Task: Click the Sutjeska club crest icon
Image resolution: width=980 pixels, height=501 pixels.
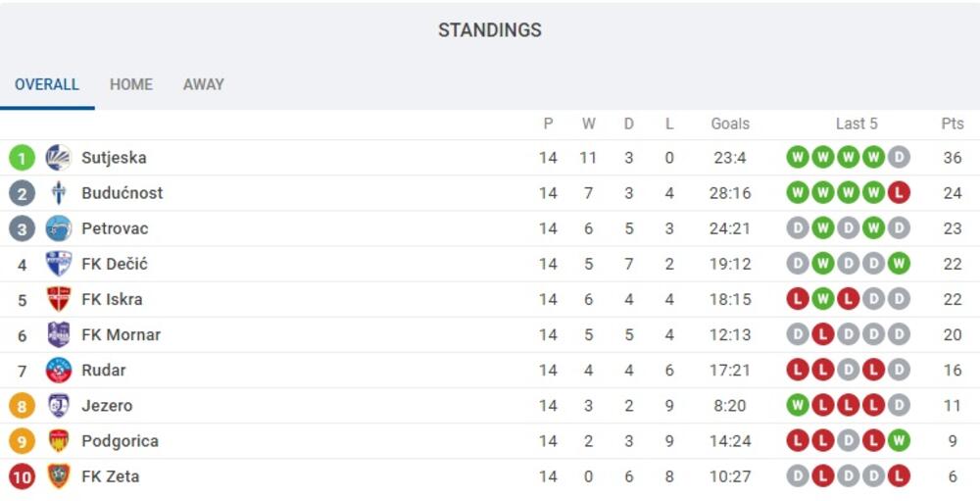Action: click(59, 158)
